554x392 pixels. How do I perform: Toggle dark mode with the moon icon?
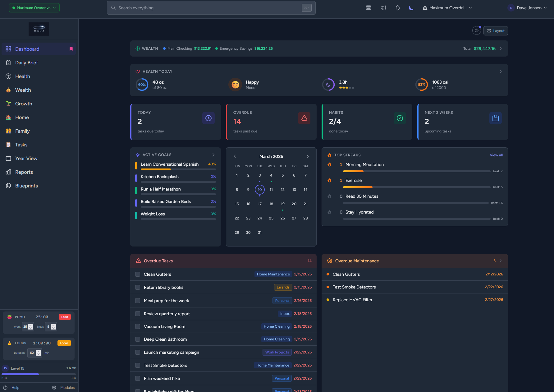411,8
